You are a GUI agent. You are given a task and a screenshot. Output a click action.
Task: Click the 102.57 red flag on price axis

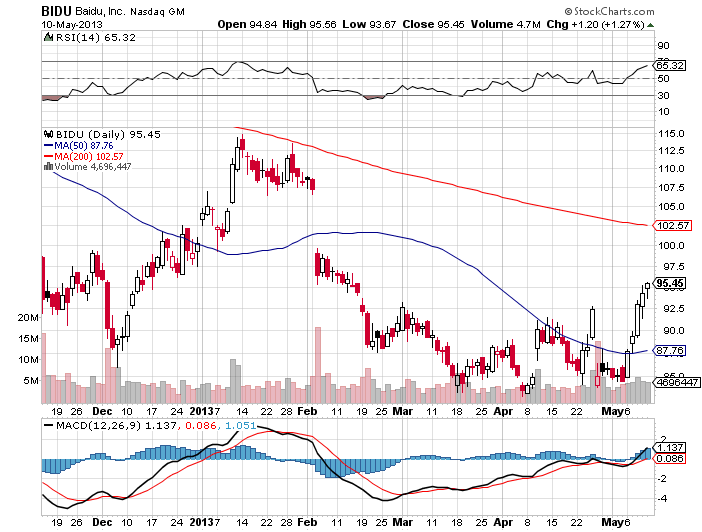(x=672, y=225)
